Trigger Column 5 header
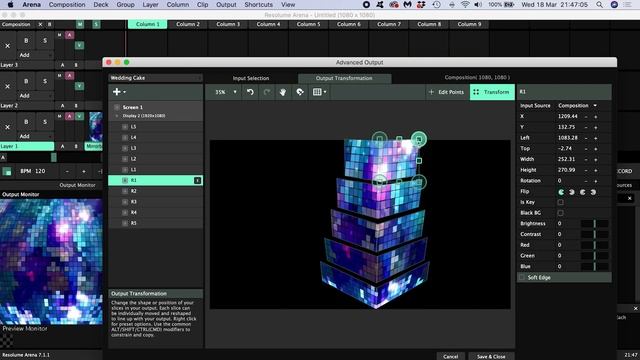Screen dimensions: 640x360 point(308,24)
